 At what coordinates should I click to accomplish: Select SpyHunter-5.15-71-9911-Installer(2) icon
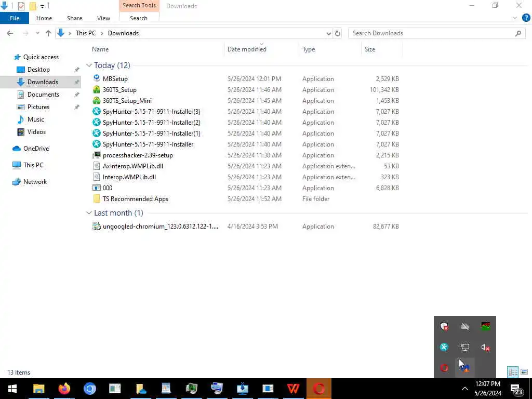97,122
